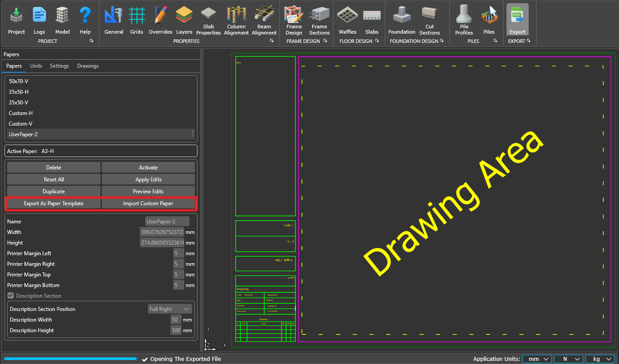Image resolution: width=619 pixels, height=364 pixels.
Task: Switch to the Settings tab
Action: [59, 66]
